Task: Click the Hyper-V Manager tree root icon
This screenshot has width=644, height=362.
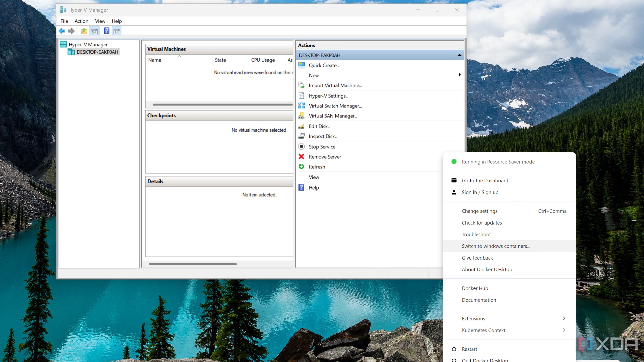Action: pos(63,44)
